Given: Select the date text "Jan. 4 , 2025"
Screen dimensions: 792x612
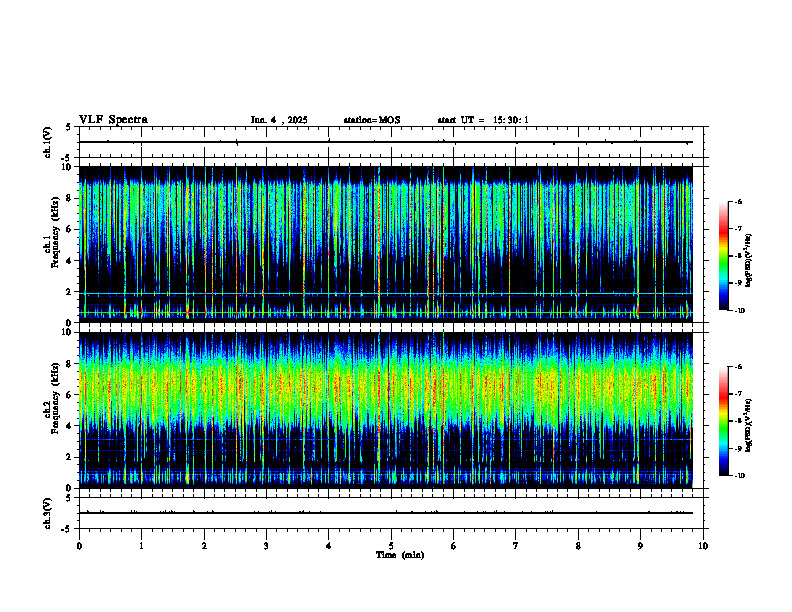Looking at the screenshot, I should pyautogui.click(x=279, y=120).
